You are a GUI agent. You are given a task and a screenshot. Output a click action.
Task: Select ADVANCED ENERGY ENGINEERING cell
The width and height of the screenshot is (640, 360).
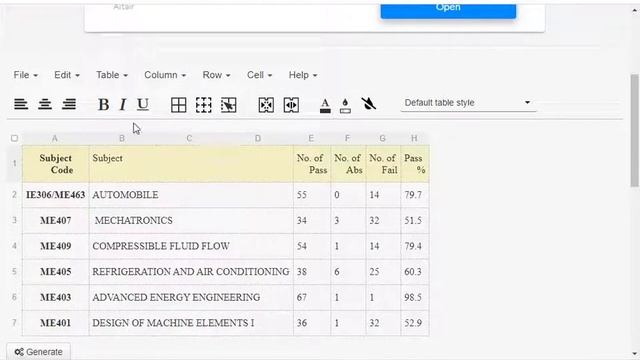coord(191,298)
